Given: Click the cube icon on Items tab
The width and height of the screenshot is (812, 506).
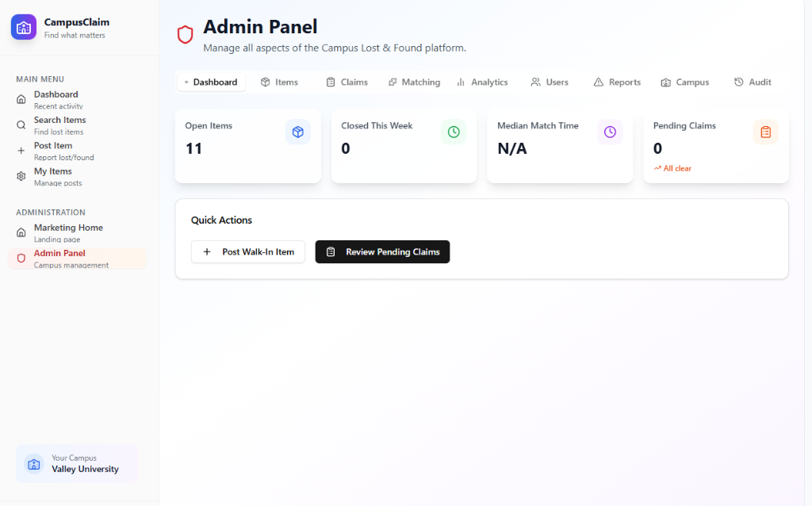Looking at the screenshot, I should (x=265, y=82).
